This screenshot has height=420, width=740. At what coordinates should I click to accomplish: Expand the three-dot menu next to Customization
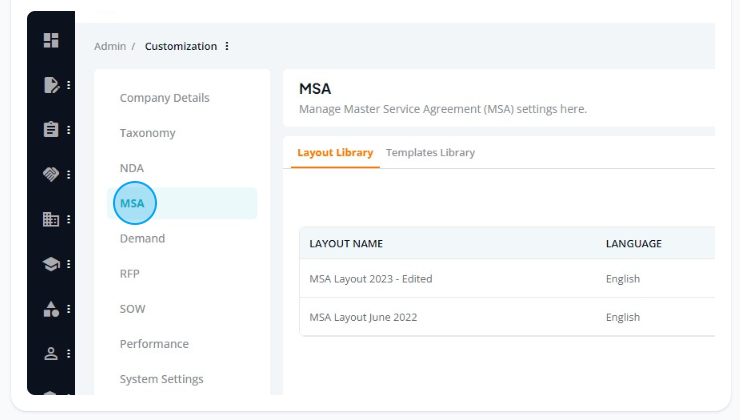(227, 46)
